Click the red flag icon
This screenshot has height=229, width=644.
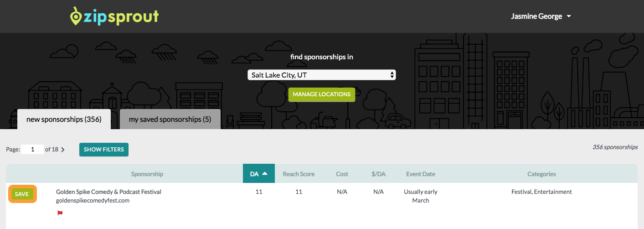tap(60, 213)
